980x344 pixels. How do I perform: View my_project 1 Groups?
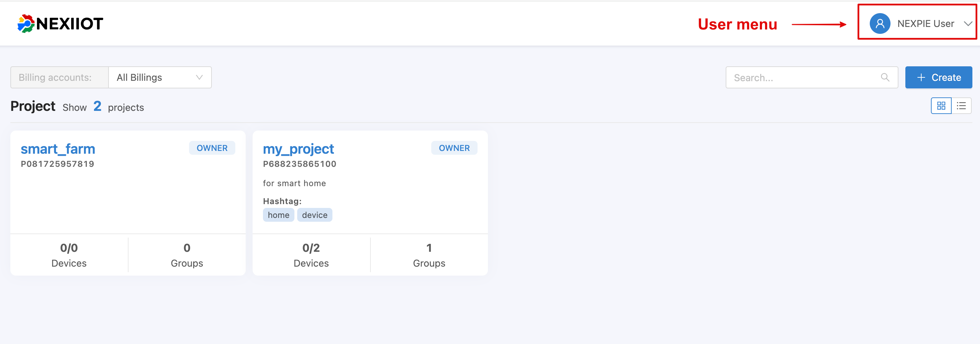pyautogui.click(x=429, y=255)
